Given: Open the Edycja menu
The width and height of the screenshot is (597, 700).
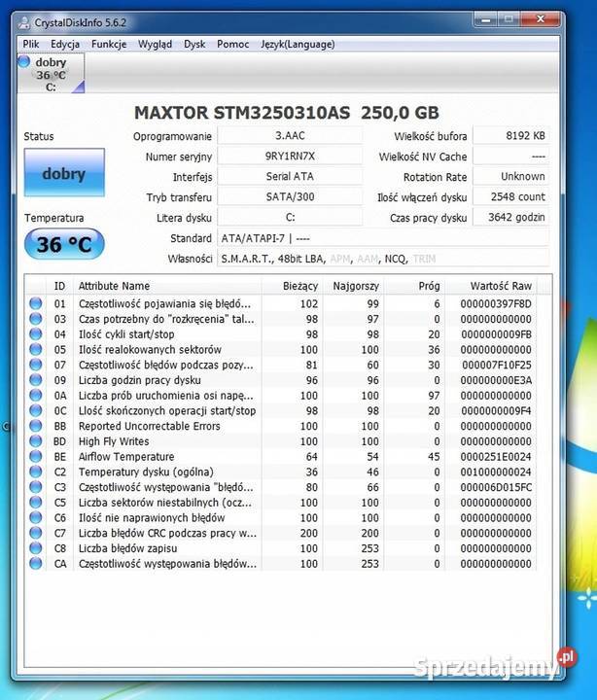Looking at the screenshot, I should click(65, 44).
